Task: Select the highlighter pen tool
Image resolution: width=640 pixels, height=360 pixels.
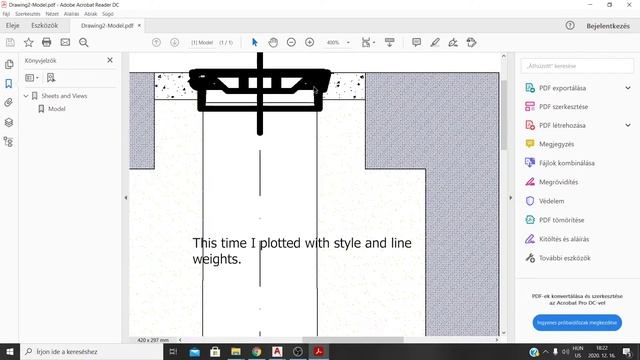Action: [435, 42]
